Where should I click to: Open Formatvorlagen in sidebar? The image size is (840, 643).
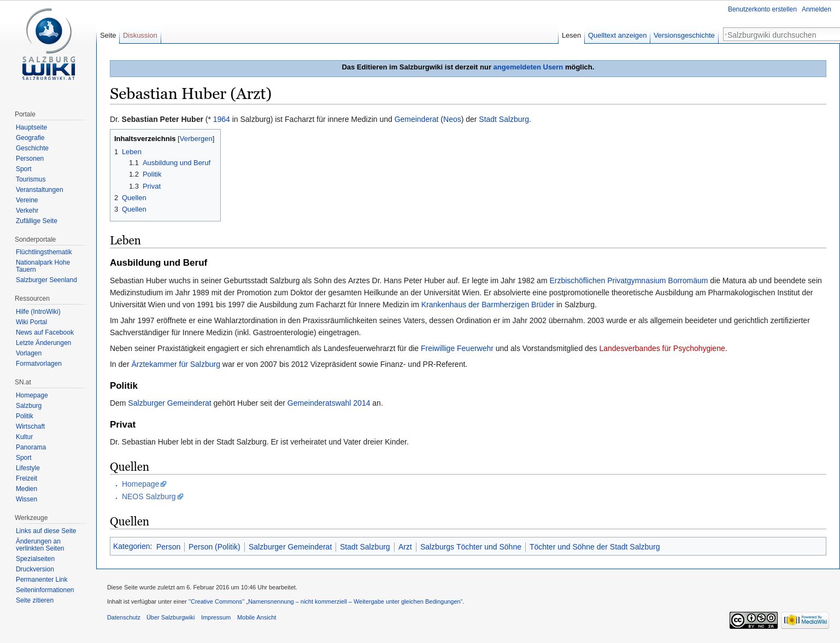coord(39,364)
